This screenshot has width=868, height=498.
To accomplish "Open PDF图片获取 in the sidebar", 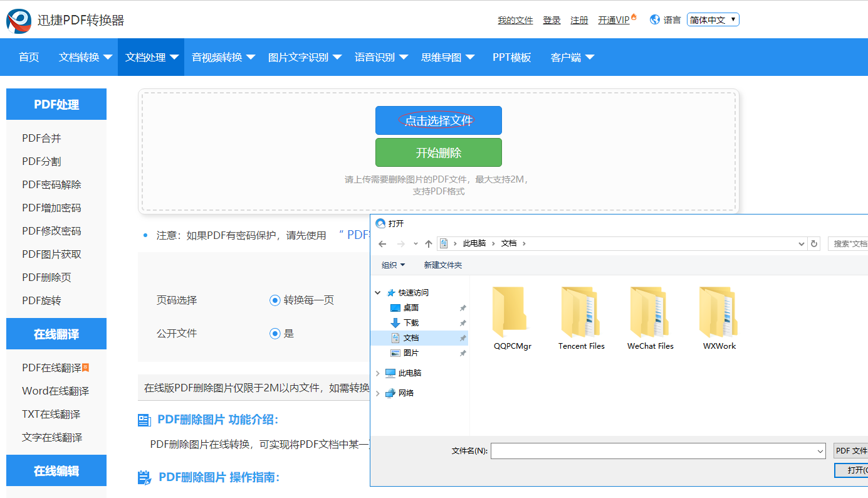I will click(x=51, y=254).
